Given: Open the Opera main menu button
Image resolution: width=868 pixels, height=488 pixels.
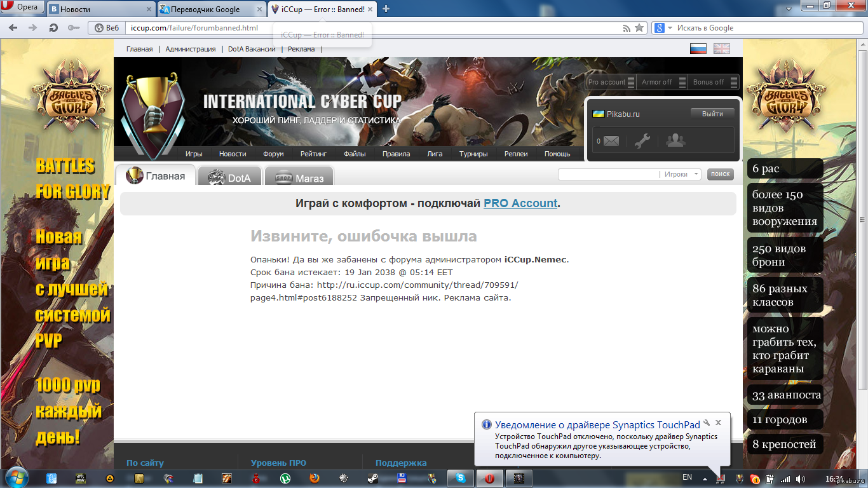Looking at the screenshot, I should tap(22, 8).
